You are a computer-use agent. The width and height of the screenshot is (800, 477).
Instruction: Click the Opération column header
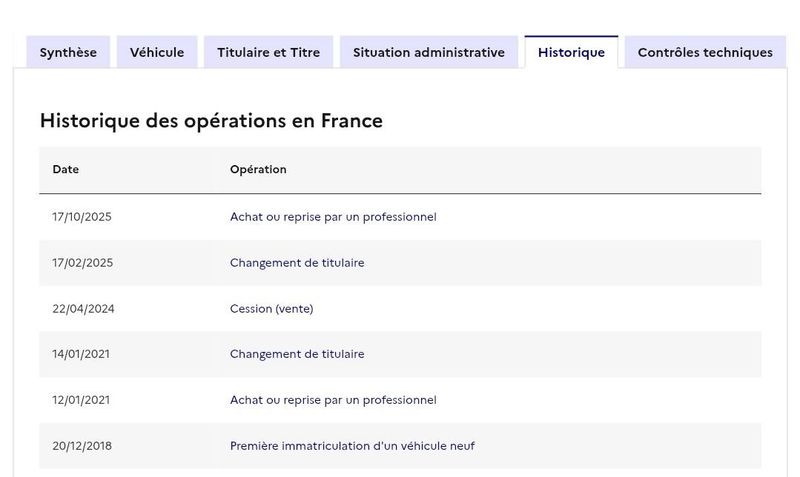pyautogui.click(x=258, y=169)
